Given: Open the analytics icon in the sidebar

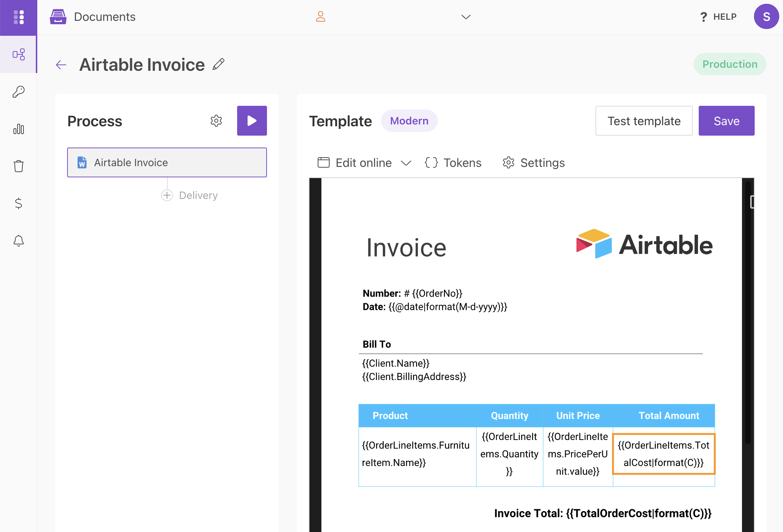Looking at the screenshot, I should tap(19, 129).
